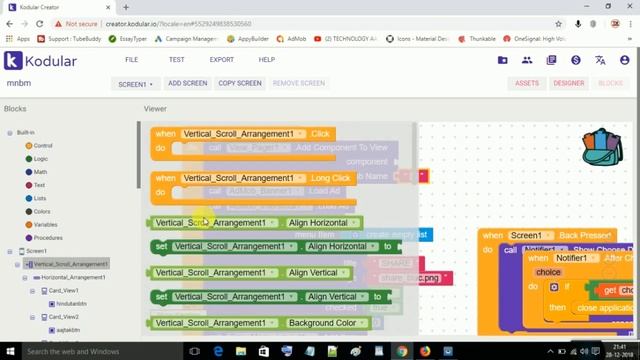Open the Windows Start menu
This screenshot has height=360, width=640.
10,351
